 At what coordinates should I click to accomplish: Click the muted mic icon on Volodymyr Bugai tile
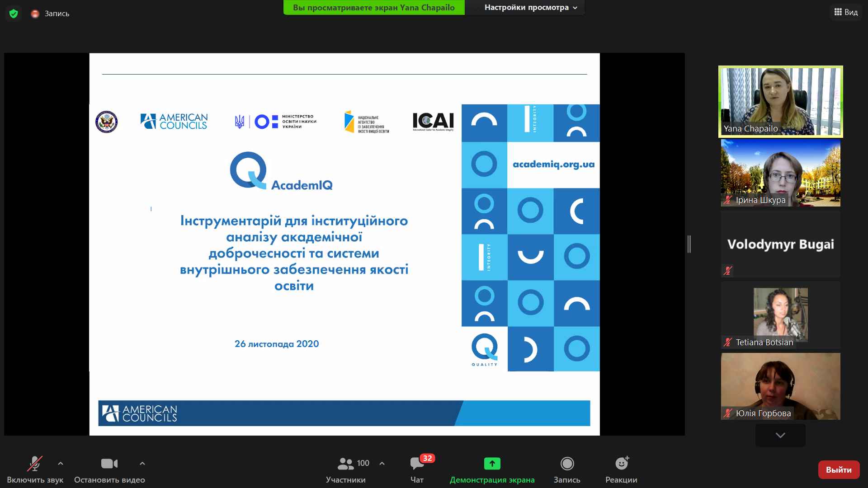pos(728,271)
